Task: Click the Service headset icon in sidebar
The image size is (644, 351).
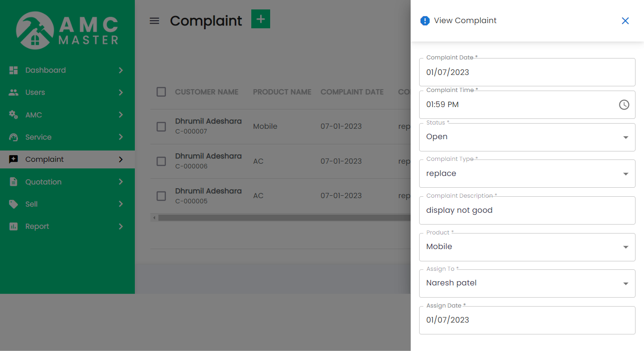Action: [x=14, y=137]
